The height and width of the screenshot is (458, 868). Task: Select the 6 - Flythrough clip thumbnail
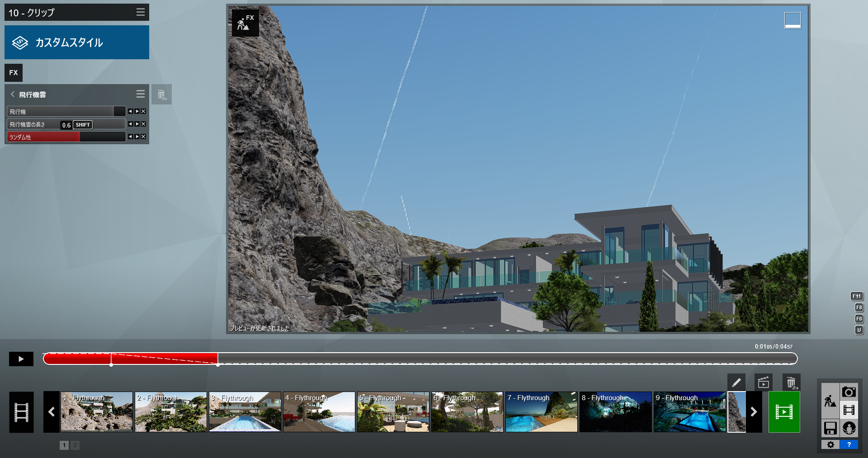click(x=467, y=412)
